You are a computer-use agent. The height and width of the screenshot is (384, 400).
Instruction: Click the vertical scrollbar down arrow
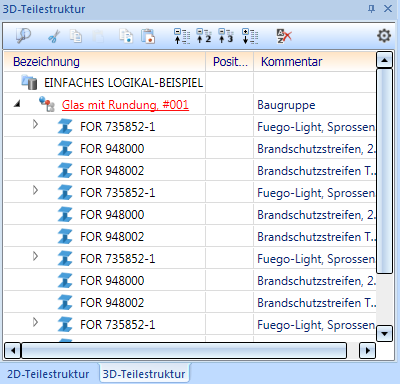click(x=384, y=333)
